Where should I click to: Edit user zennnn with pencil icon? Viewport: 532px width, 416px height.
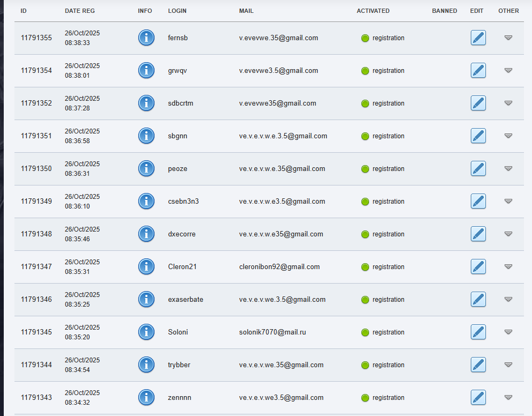coord(478,398)
